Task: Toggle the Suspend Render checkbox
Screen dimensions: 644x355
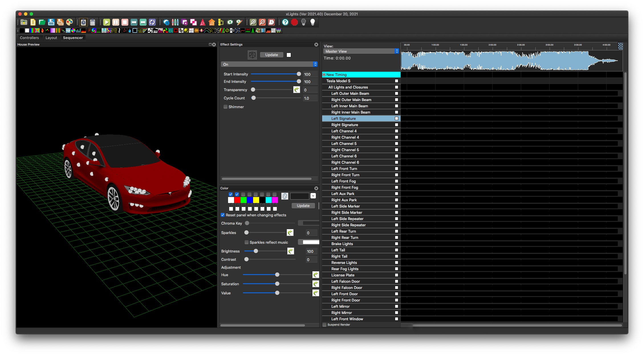Action: click(324, 325)
